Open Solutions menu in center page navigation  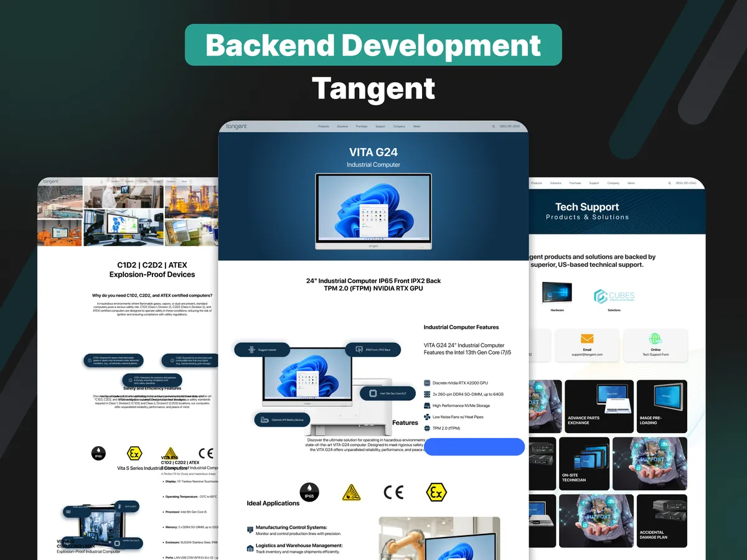pyautogui.click(x=342, y=126)
